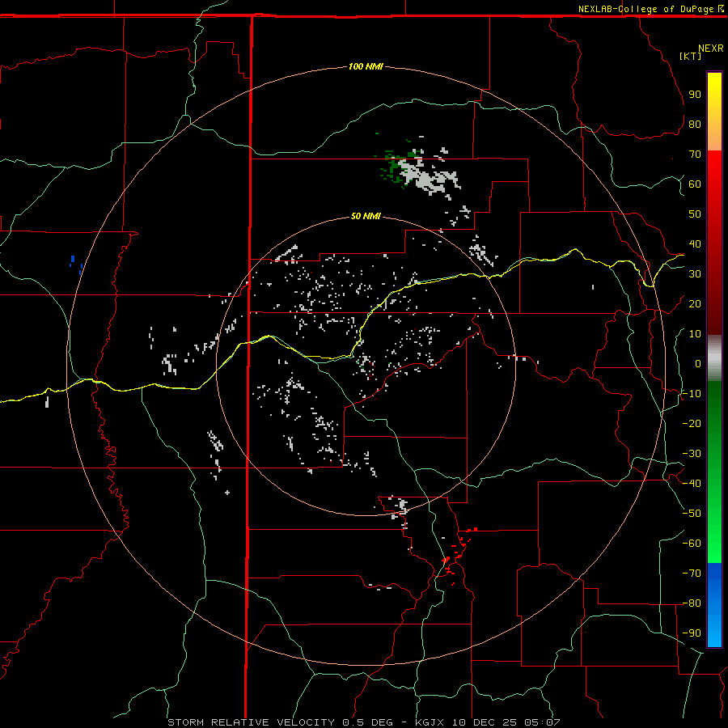Click the positive 30 scale label

click(695, 274)
